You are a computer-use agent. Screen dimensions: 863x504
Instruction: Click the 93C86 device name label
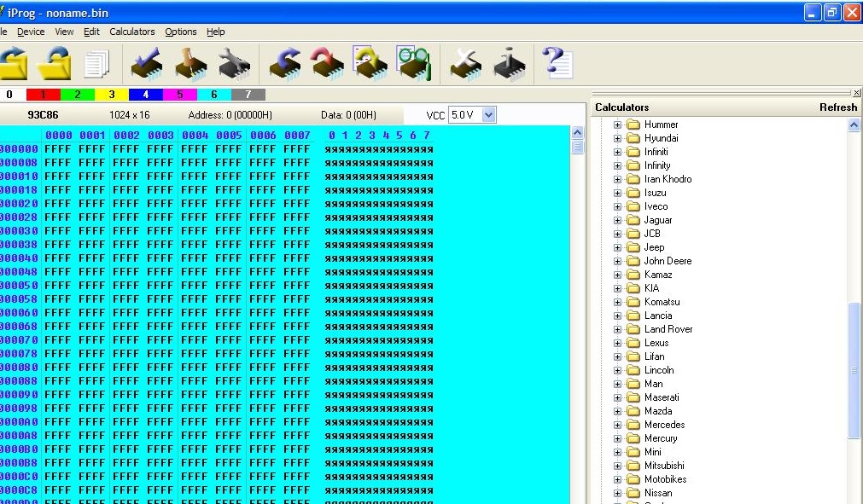[x=43, y=115]
